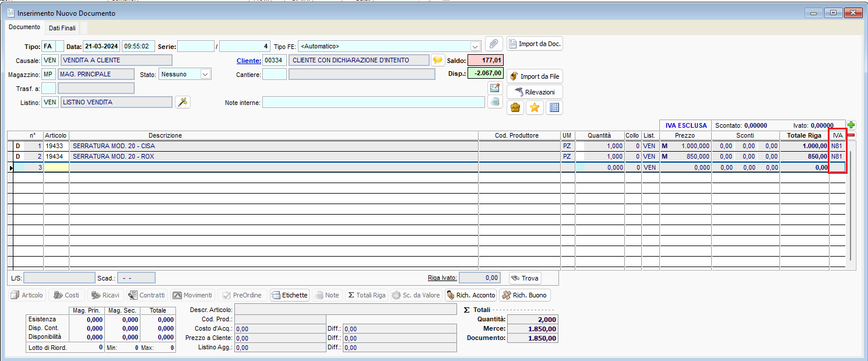Click the speech bubble icon beside the client name
The height and width of the screenshot is (361, 868).
point(438,59)
